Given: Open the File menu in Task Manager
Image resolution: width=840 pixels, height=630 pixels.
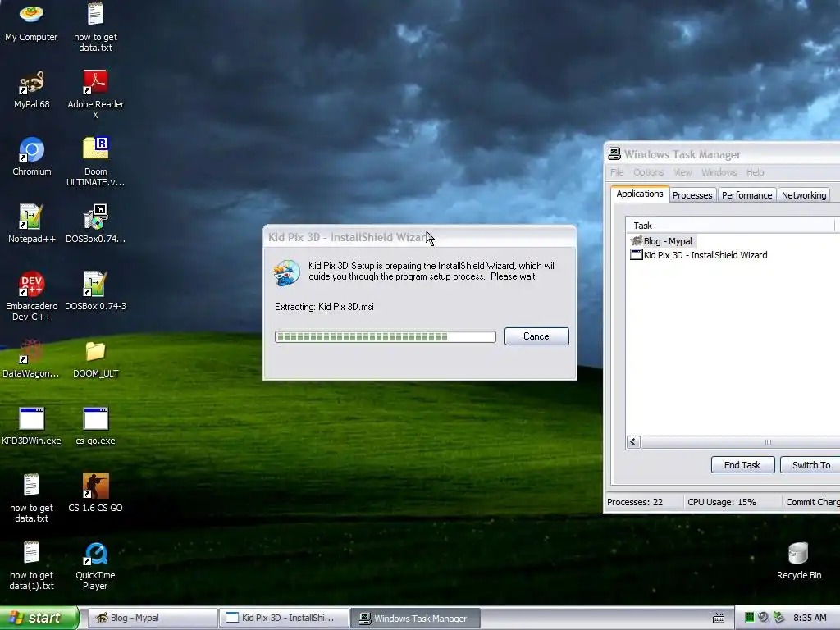Looking at the screenshot, I should pyautogui.click(x=617, y=172).
